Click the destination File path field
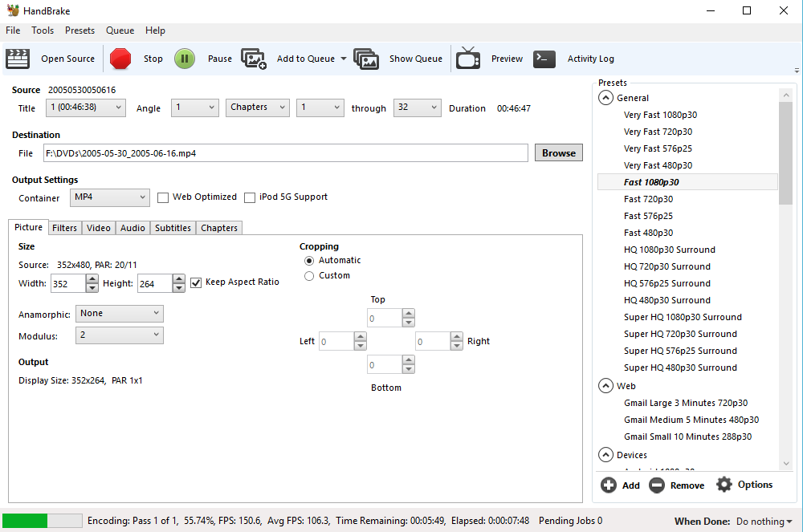This screenshot has width=803, height=532. point(286,153)
